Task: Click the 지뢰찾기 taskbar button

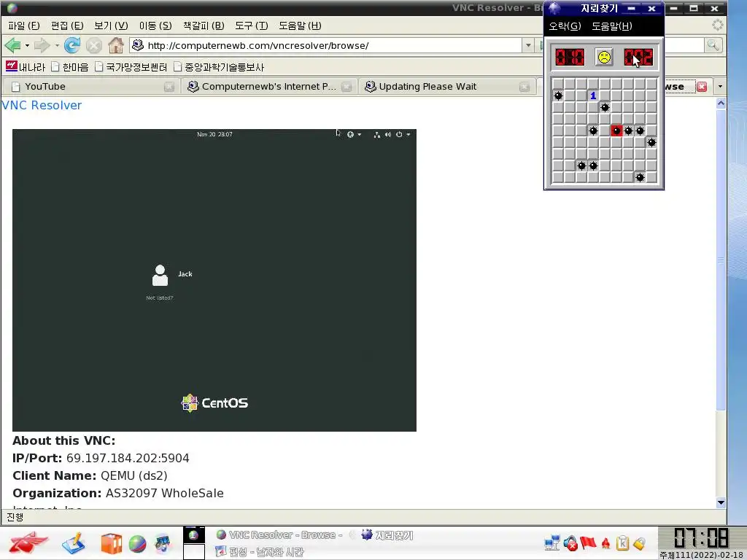Action: point(387,535)
